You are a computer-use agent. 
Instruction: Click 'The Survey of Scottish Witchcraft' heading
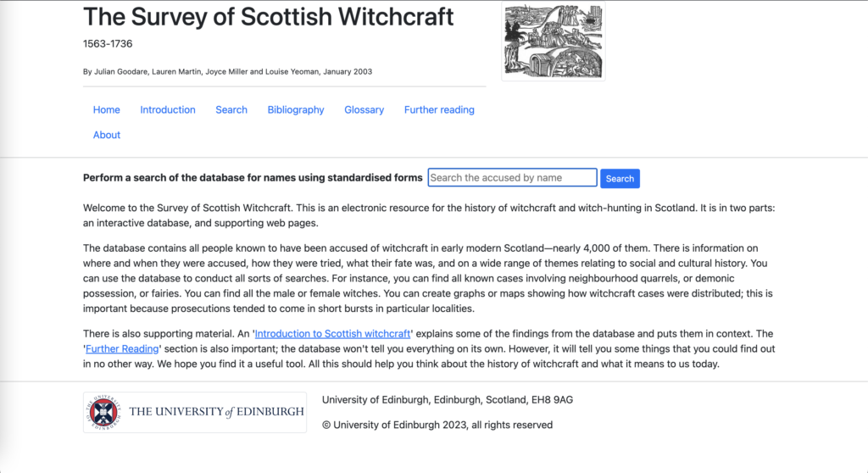[x=269, y=17]
